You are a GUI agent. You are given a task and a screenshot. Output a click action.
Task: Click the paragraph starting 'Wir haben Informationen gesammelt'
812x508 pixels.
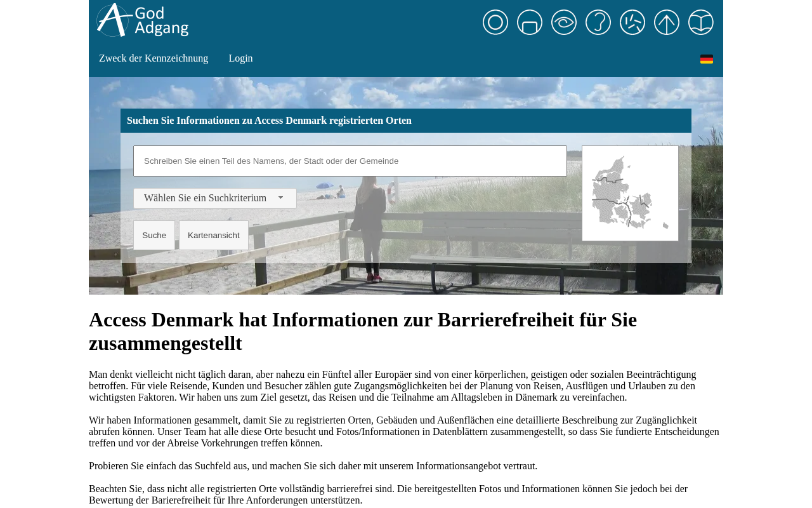406,432
